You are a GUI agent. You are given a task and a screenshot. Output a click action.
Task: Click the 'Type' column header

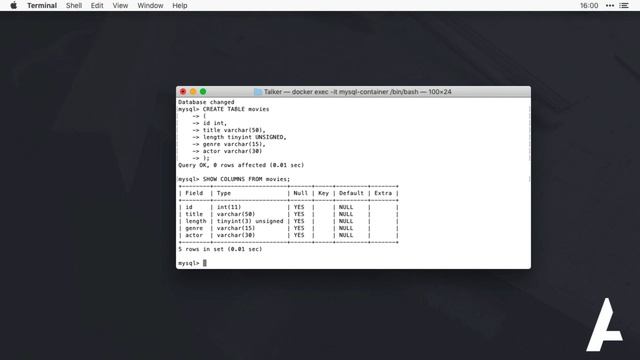tap(224, 193)
